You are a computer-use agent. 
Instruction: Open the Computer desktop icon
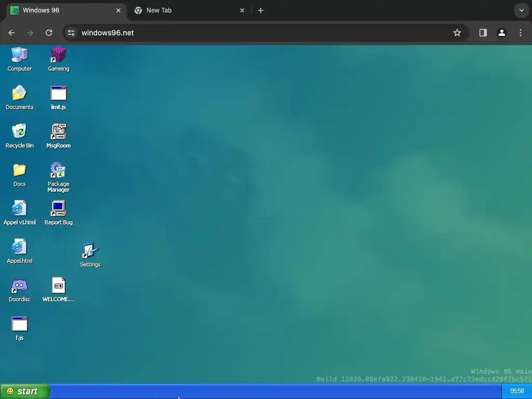(x=19, y=59)
